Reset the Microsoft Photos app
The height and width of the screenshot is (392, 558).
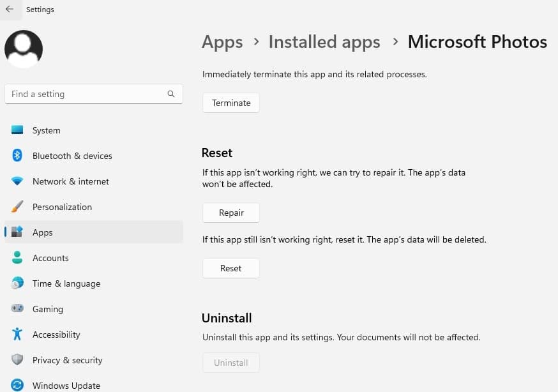click(230, 268)
